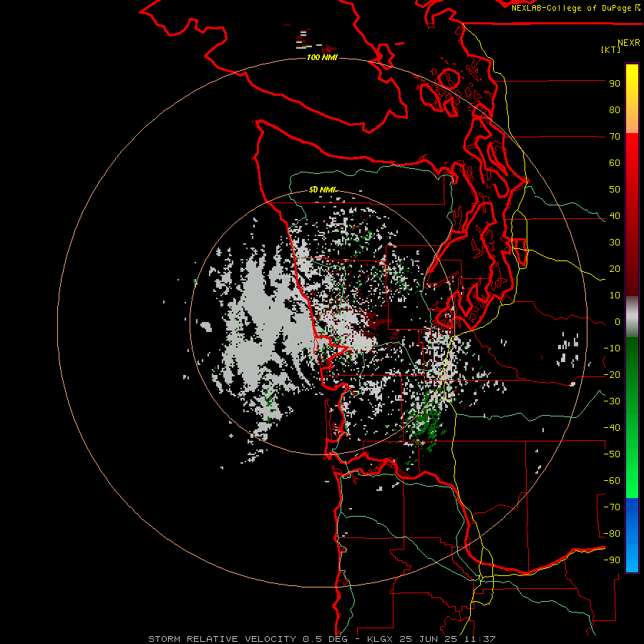Select the 10 value on the velocity scale
Image resolution: width=644 pixels, height=644 pixels.
point(615,296)
